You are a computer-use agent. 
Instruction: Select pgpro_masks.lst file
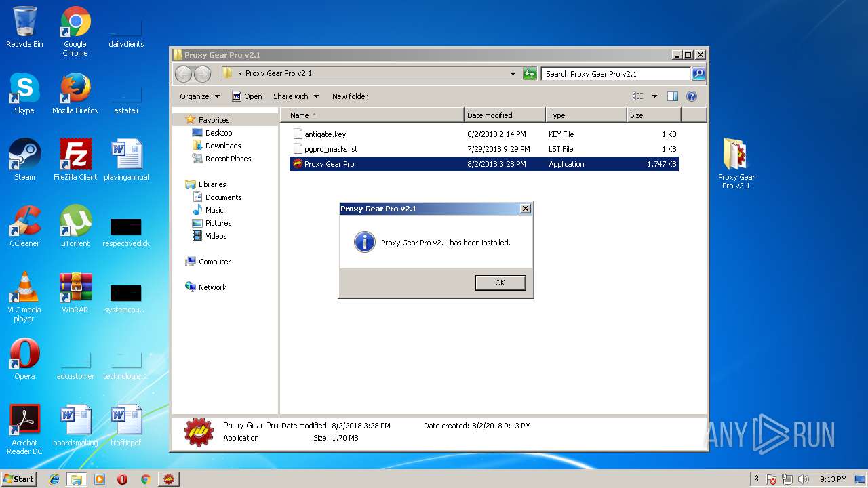pyautogui.click(x=484, y=149)
